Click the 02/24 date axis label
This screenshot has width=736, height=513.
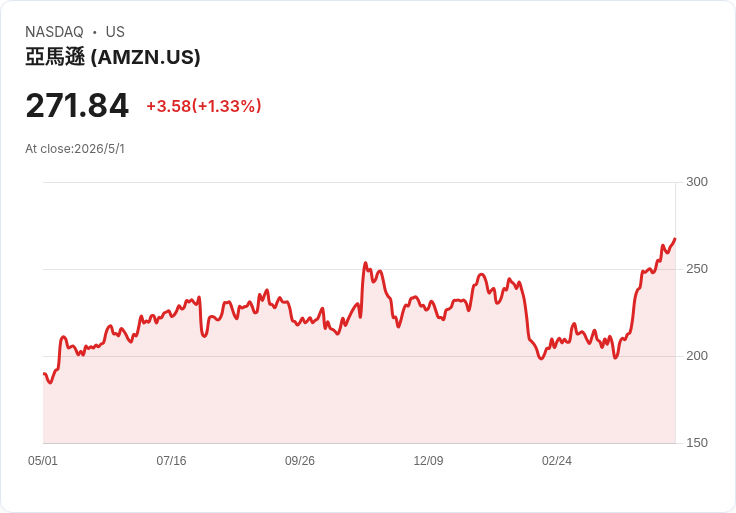557,460
